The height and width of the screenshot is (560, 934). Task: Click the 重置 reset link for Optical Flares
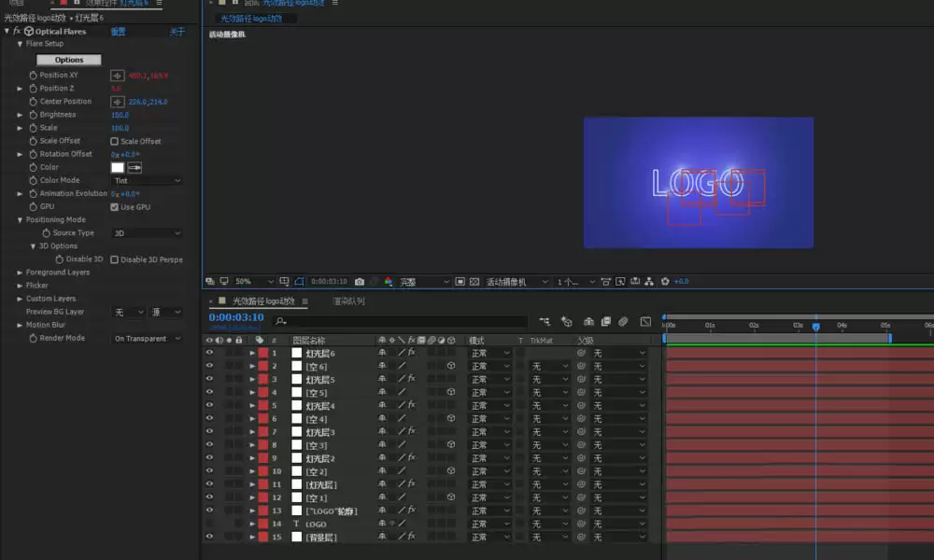click(118, 32)
